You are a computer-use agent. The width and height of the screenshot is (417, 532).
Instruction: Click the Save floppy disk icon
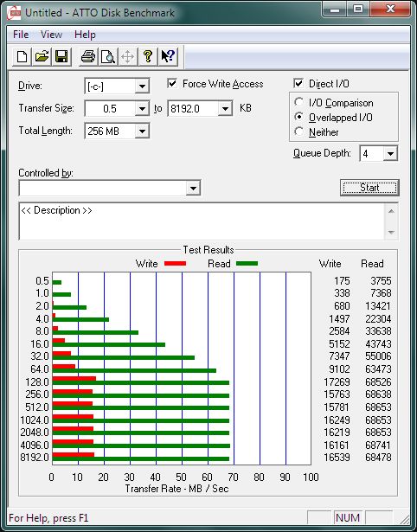[x=61, y=56]
